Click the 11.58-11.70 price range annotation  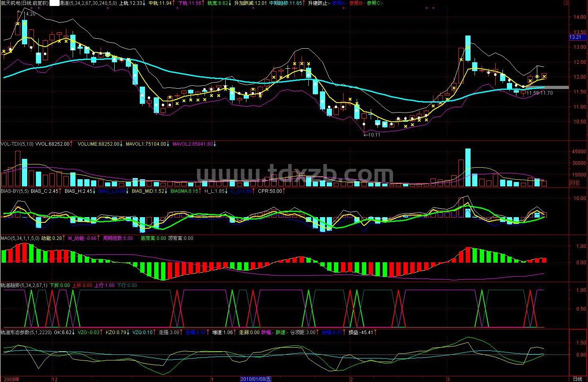tap(539, 93)
